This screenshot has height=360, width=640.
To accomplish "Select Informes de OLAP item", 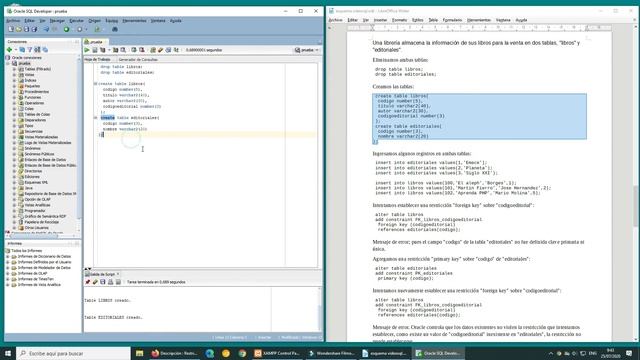I will click(32, 273).
